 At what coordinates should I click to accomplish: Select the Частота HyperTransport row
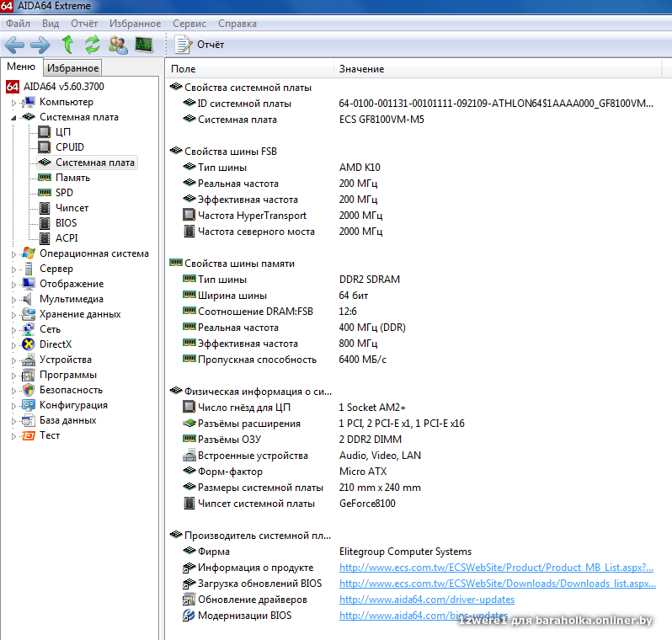[x=283, y=216]
